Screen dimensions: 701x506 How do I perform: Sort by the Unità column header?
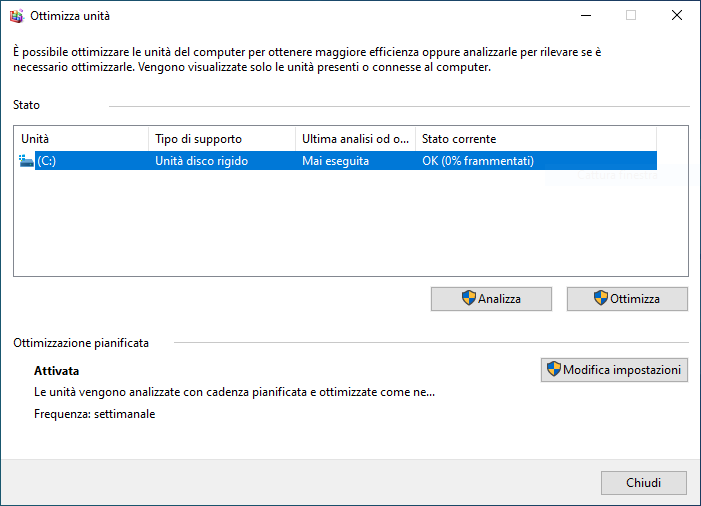(80, 139)
